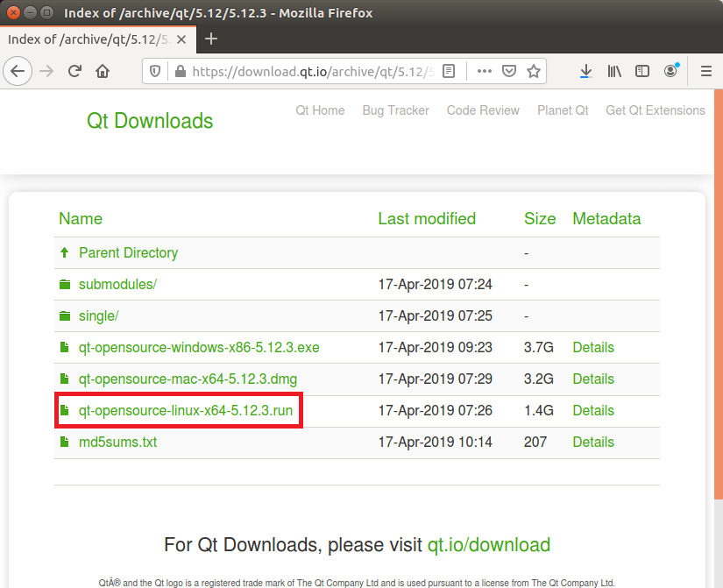Maximize the Firefox window
Viewport: 723px width, 588px height.
[x=46, y=12]
